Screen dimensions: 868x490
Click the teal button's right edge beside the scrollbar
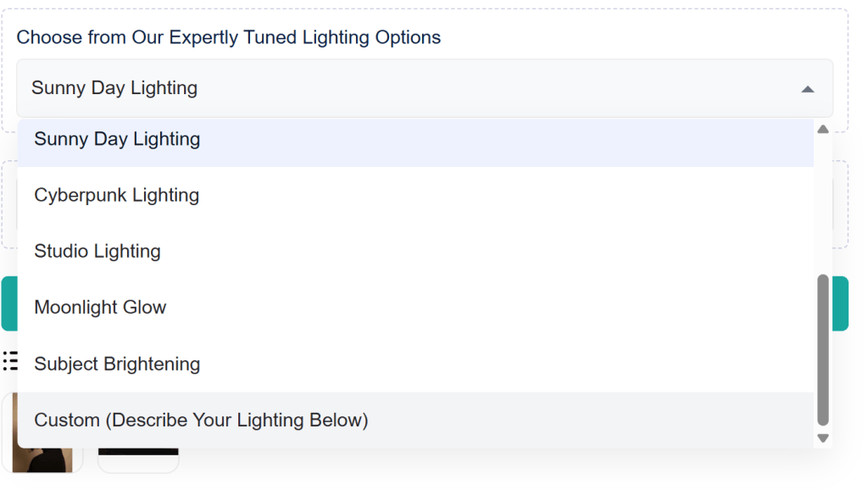840,303
